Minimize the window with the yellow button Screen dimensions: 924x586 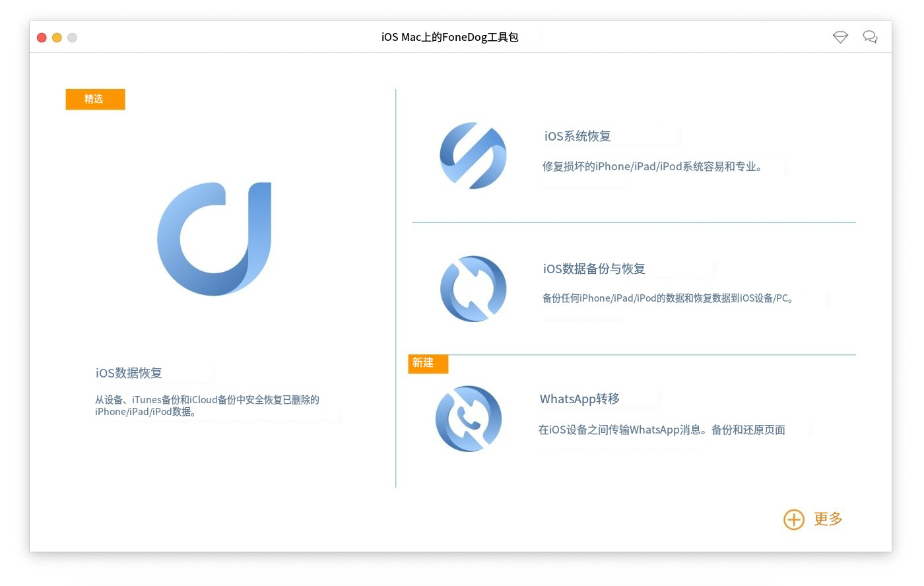point(57,38)
